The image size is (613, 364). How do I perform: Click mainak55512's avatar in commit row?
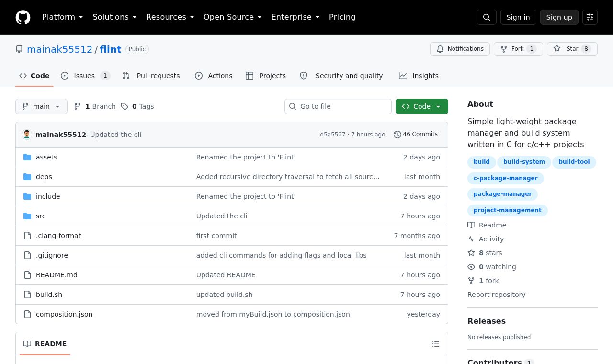point(27,135)
